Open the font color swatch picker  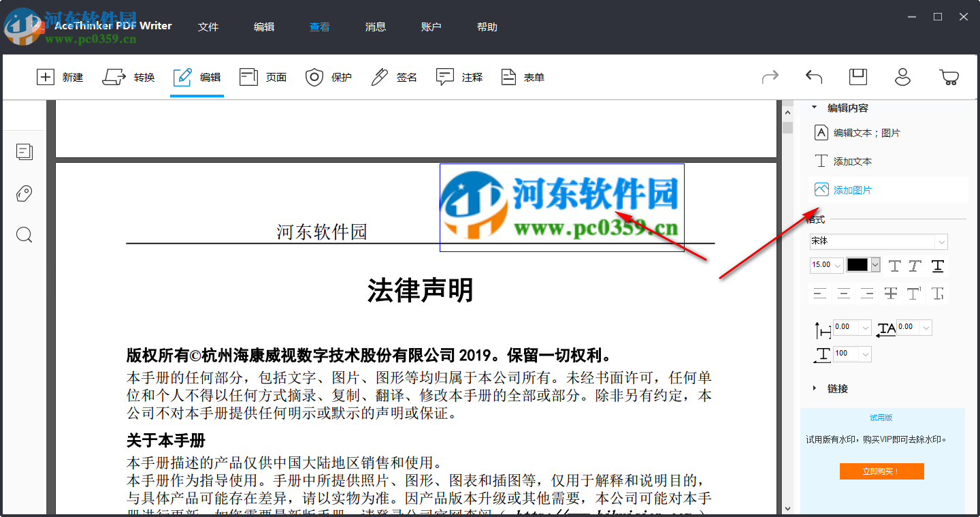coord(862,265)
